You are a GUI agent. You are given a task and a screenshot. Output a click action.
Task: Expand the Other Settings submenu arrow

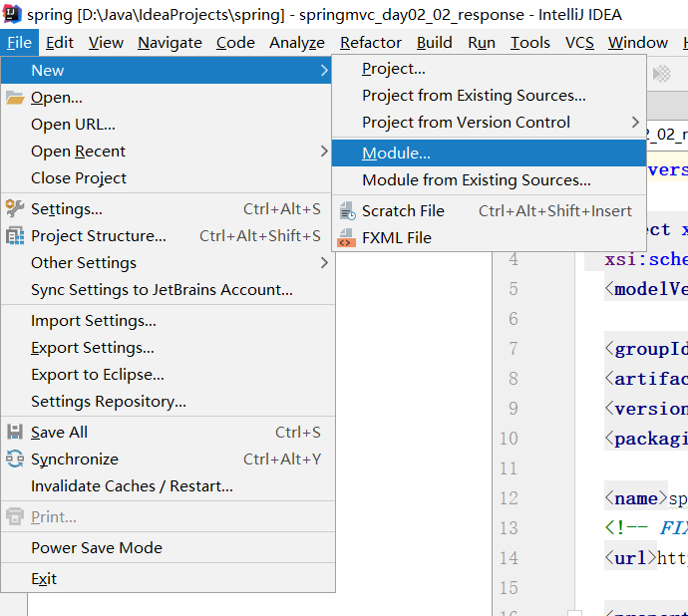click(x=324, y=263)
